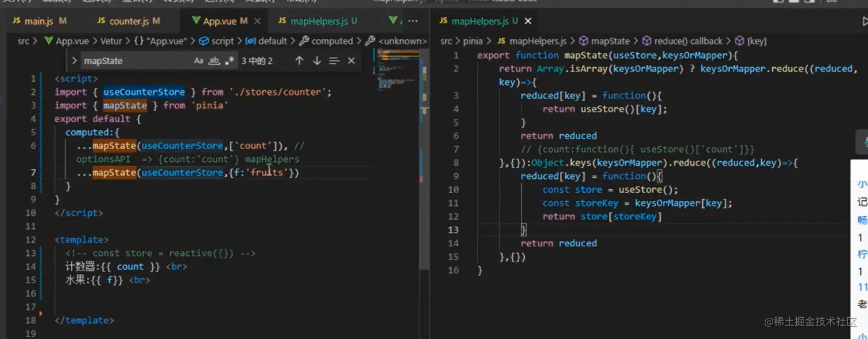868x339 pixels.
Task: Click the computed wrench icon in breadcrumb
Action: [x=304, y=41]
